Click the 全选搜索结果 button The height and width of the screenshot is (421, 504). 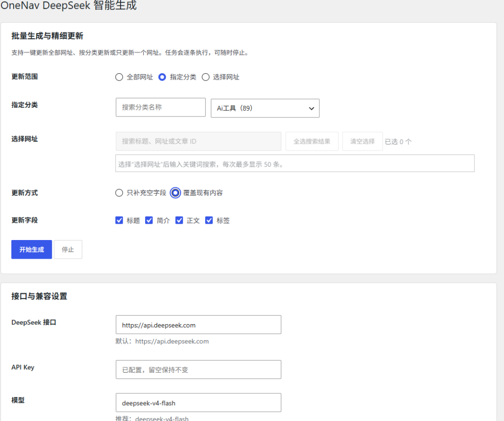(312, 141)
